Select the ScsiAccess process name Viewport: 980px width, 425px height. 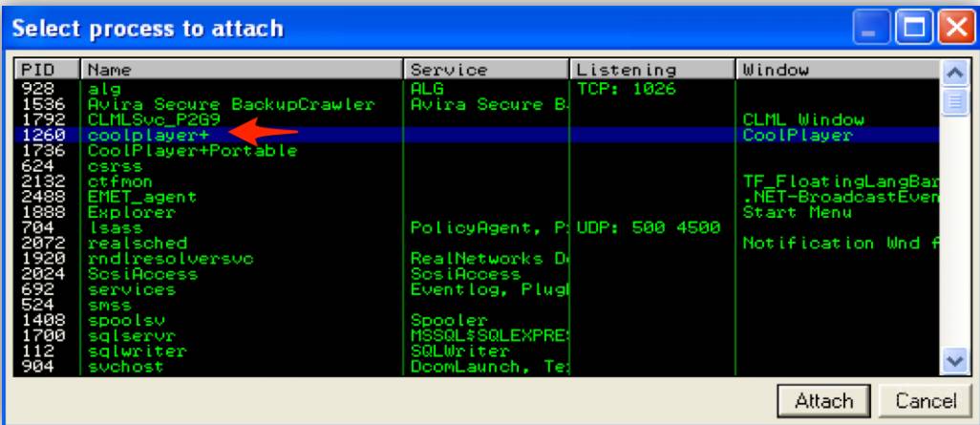point(142,274)
